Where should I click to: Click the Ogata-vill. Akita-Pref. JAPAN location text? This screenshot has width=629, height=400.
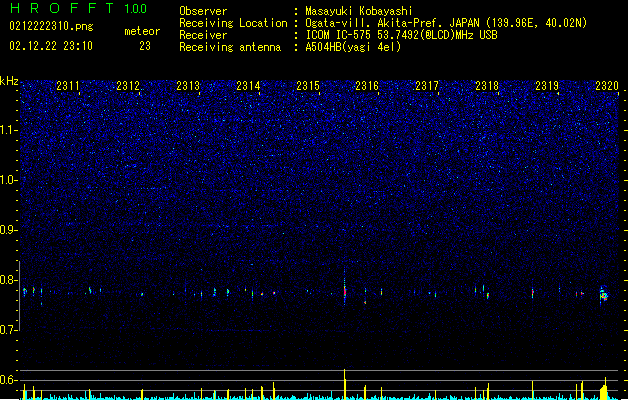click(446, 23)
